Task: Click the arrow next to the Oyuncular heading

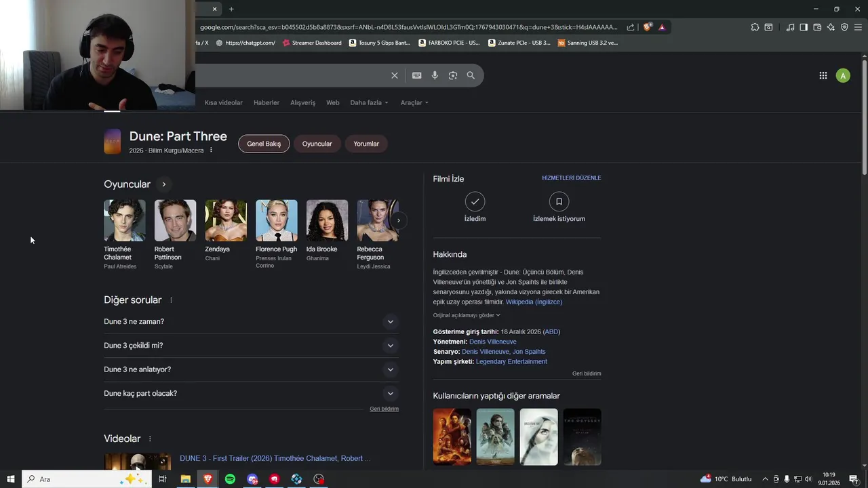Action: [x=163, y=184]
